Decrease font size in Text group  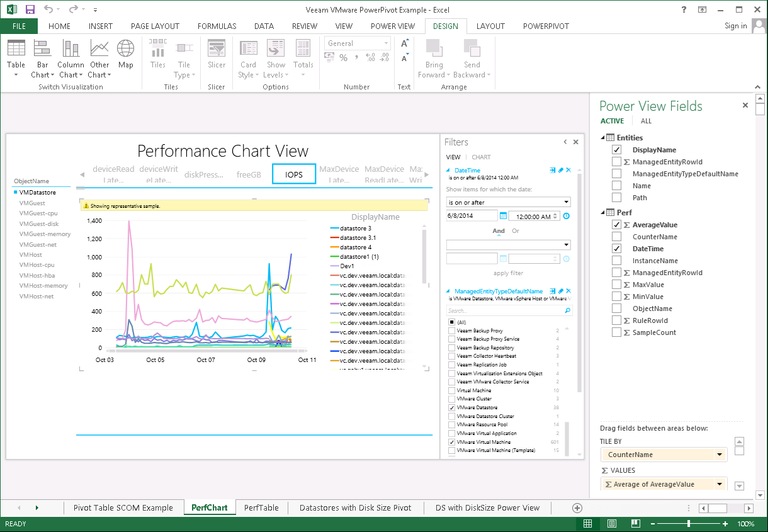click(x=404, y=58)
